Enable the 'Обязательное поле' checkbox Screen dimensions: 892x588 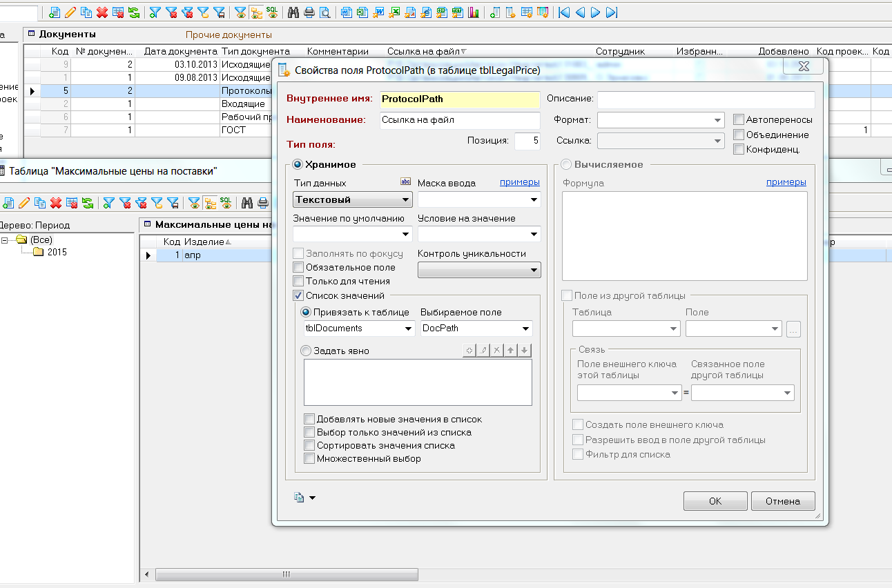pyautogui.click(x=298, y=267)
